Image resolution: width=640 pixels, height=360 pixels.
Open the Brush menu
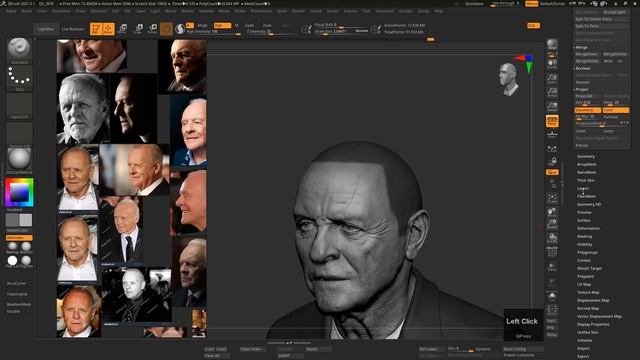(x=27, y=11)
